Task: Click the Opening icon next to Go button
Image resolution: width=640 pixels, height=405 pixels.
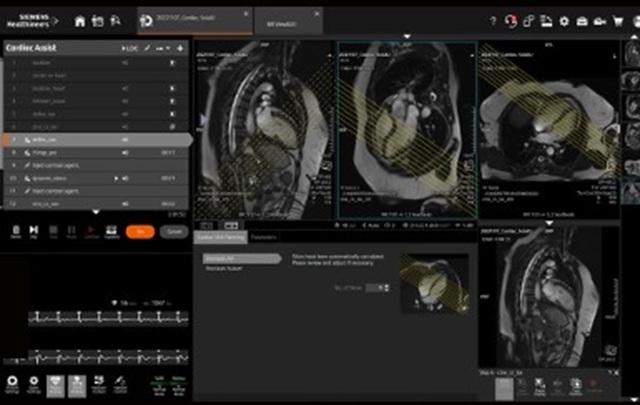Action: pos(111,231)
